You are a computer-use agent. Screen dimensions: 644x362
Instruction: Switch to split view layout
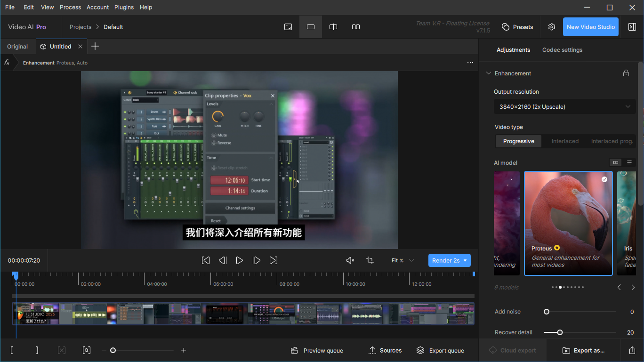click(333, 27)
